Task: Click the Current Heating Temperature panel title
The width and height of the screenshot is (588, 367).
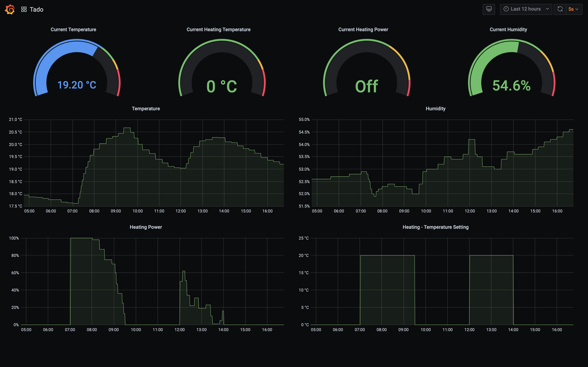Action: coord(218,30)
